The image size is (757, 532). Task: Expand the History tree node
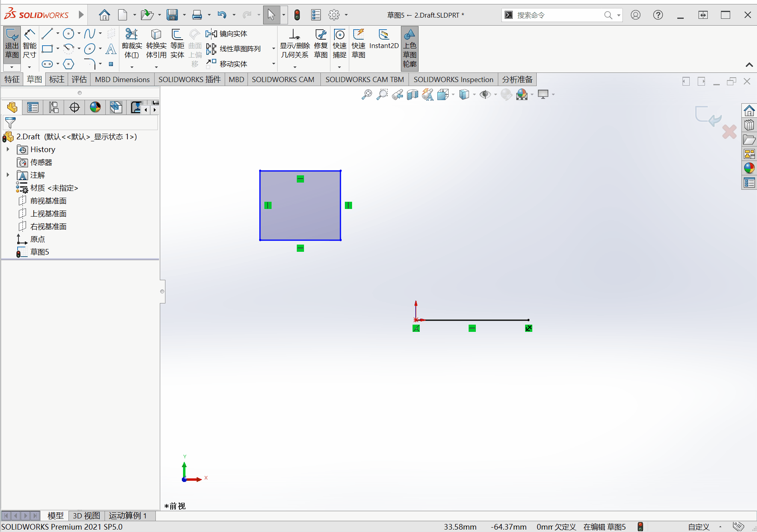click(x=8, y=149)
